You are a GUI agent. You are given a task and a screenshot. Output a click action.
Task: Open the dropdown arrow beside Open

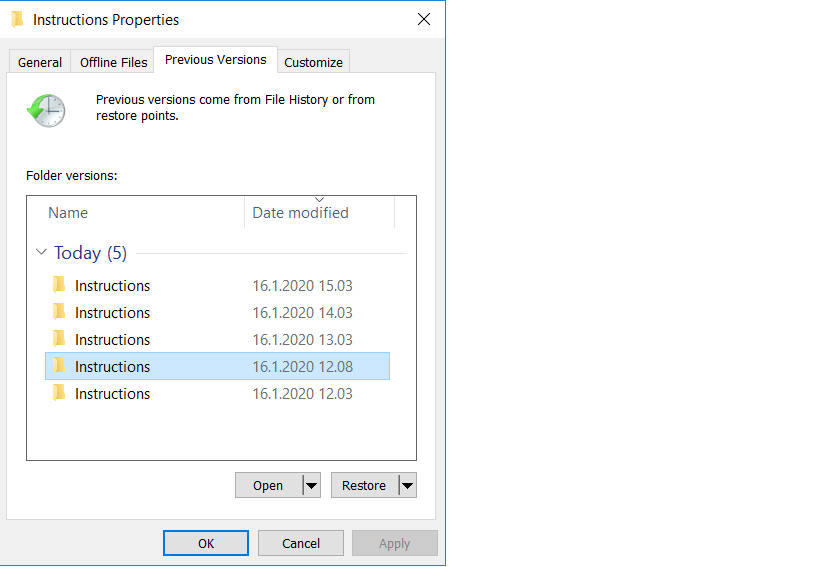[x=311, y=486]
